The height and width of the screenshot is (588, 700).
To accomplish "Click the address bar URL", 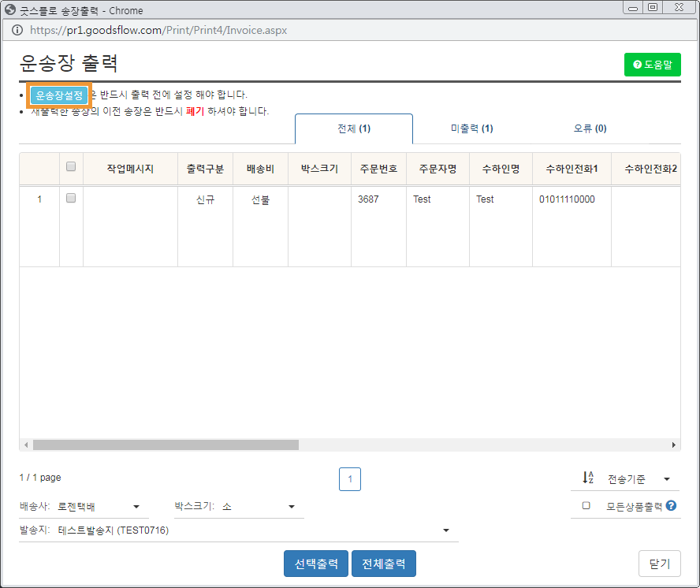I will [158, 30].
